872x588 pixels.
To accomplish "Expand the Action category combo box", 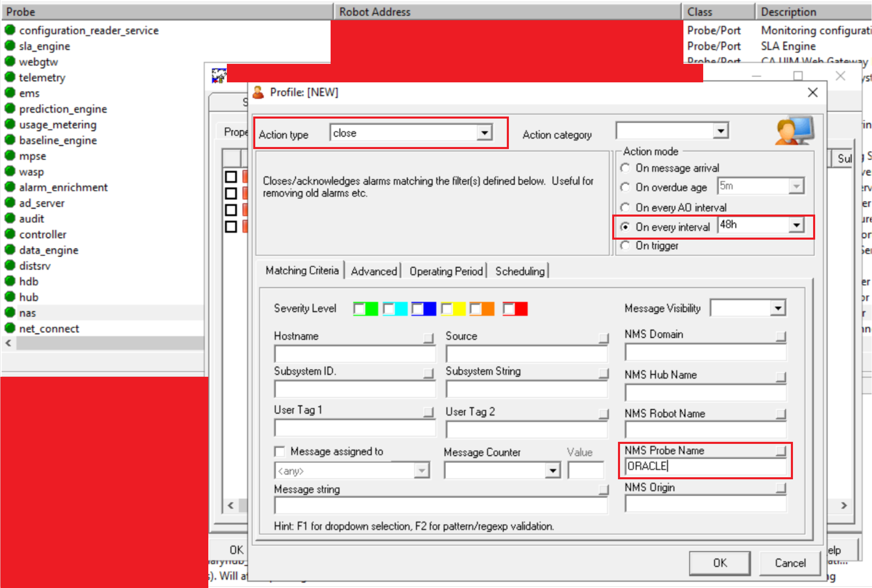I will pyautogui.click(x=720, y=131).
